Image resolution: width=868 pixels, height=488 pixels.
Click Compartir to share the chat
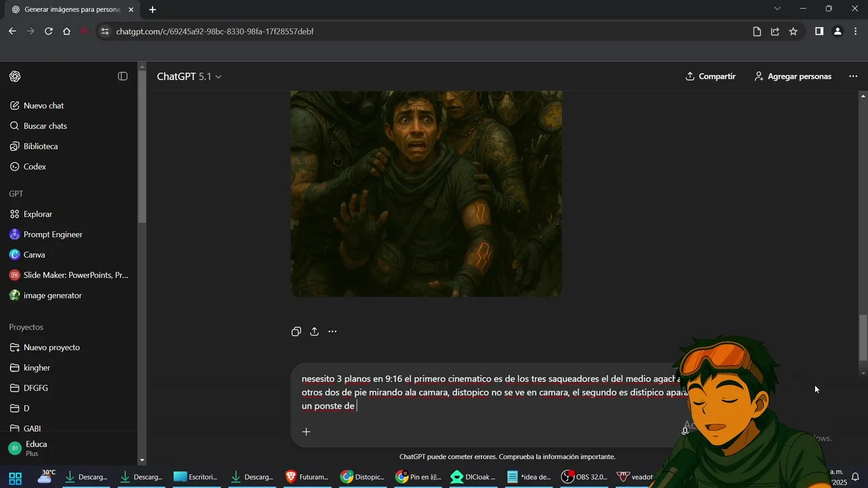711,77
